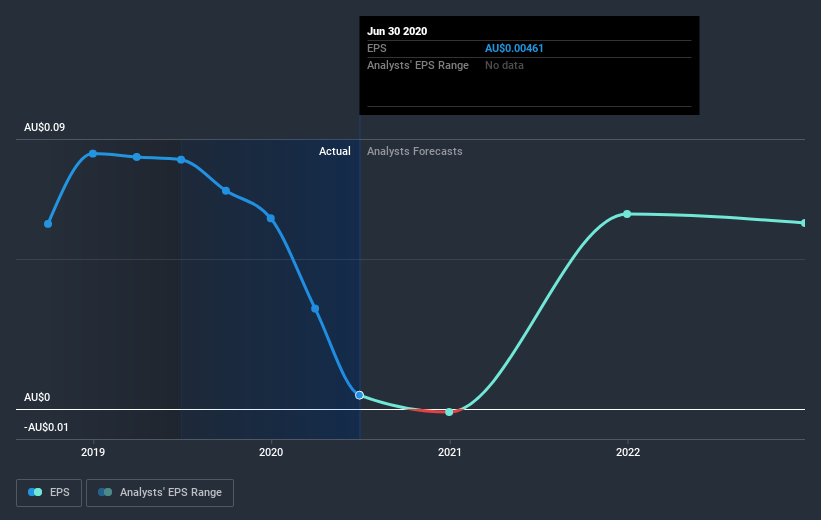Viewport: 821px width, 520px height.
Task: Click the EPS data point in late 2019
Action: (226, 191)
